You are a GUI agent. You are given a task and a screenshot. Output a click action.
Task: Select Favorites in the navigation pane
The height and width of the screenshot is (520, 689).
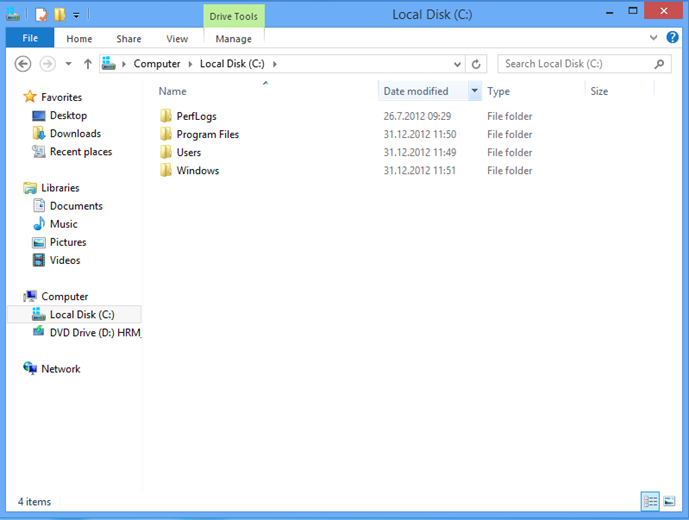(62, 97)
